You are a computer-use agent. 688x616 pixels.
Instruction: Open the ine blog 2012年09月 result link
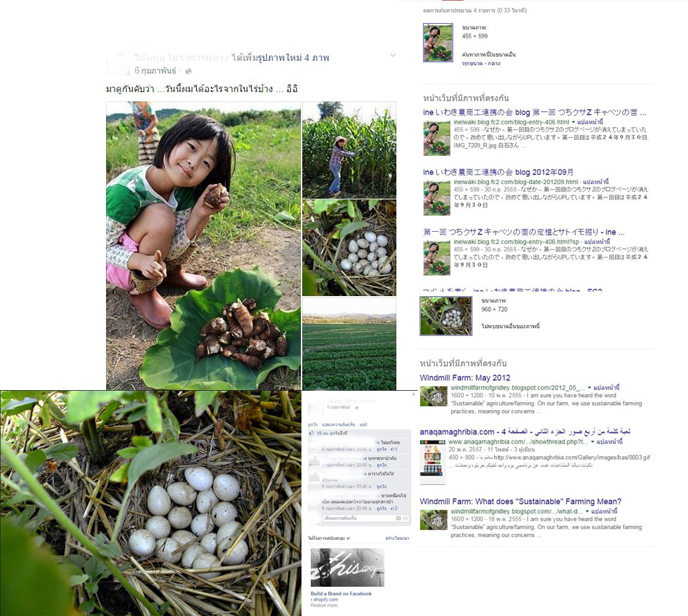tap(498, 172)
